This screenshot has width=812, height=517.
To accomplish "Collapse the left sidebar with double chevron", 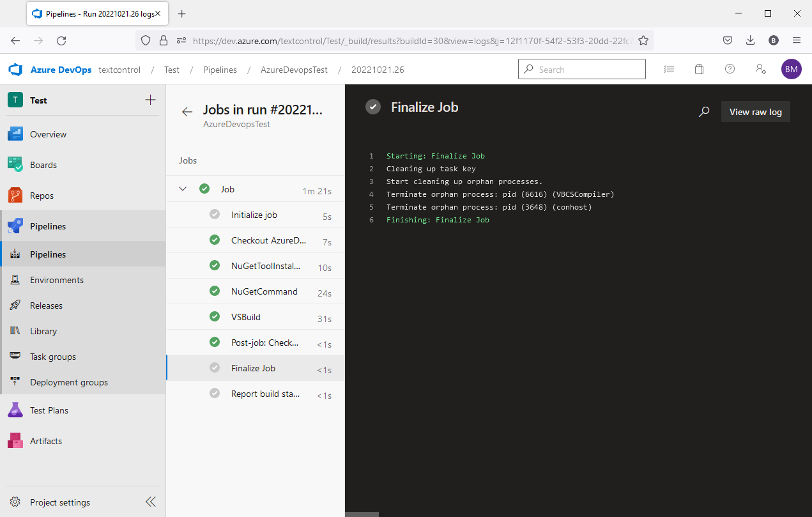I will (x=151, y=502).
